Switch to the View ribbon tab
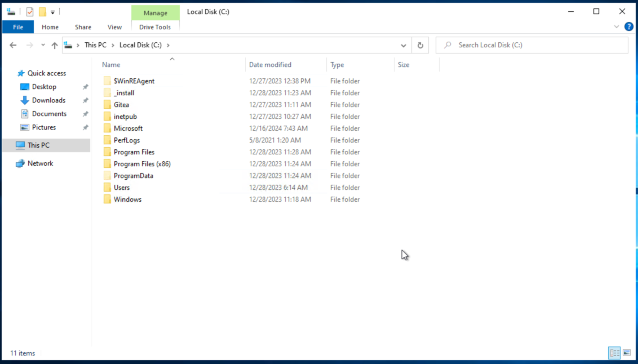 pyautogui.click(x=114, y=27)
